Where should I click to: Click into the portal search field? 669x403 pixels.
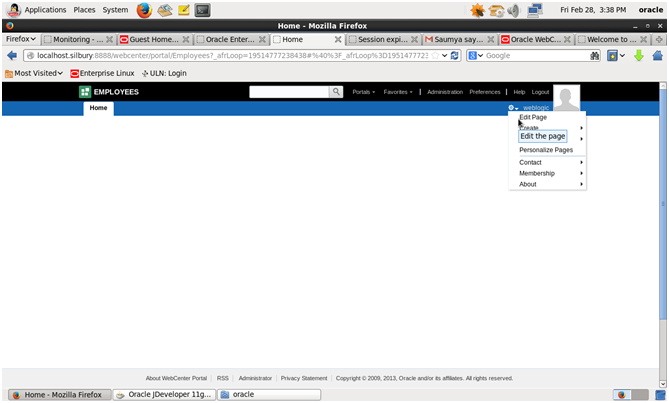pyautogui.click(x=289, y=92)
